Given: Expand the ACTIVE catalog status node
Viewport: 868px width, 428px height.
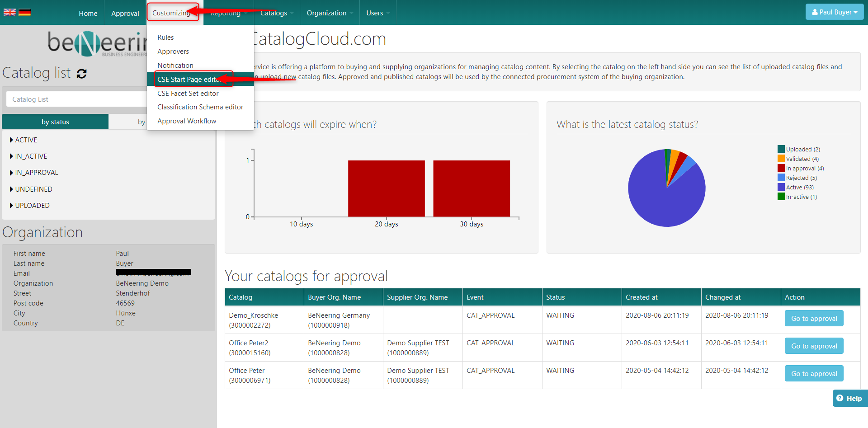Looking at the screenshot, I should pyautogui.click(x=11, y=140).
